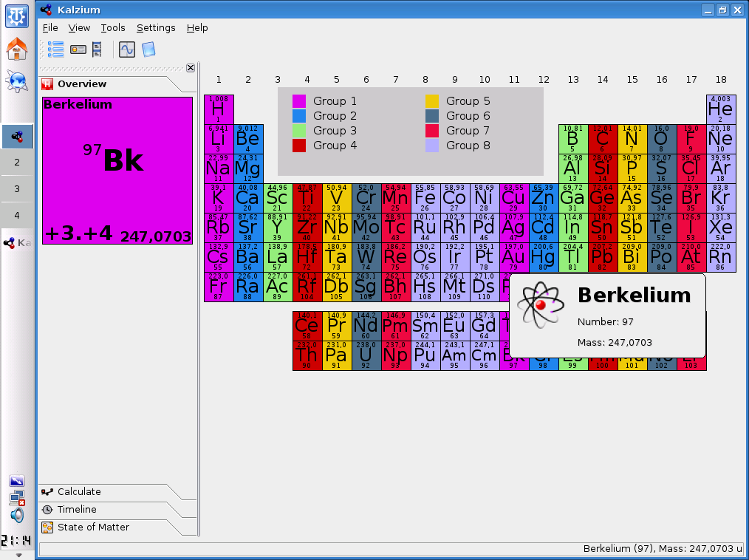The width and height of the screenshot is (749, 560).
Task: Switch to State of Matter tab
Action: 110,527
